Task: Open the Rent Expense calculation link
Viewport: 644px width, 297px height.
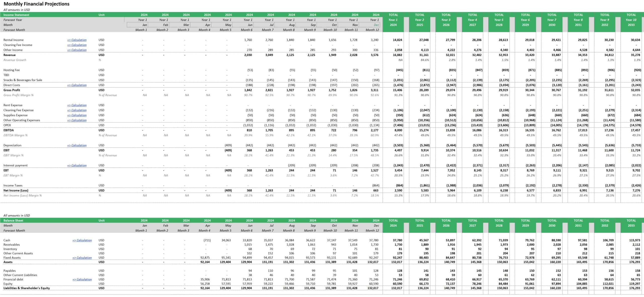Action: tap(77, 105)
